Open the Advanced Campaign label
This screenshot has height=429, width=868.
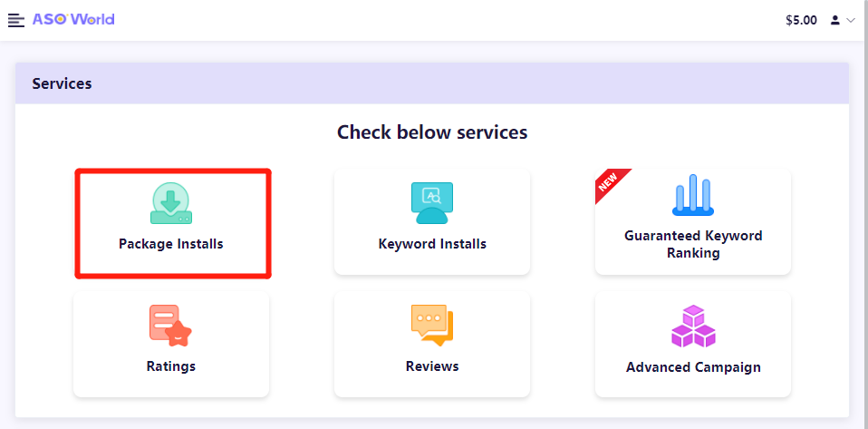click(x=693, y=367)
